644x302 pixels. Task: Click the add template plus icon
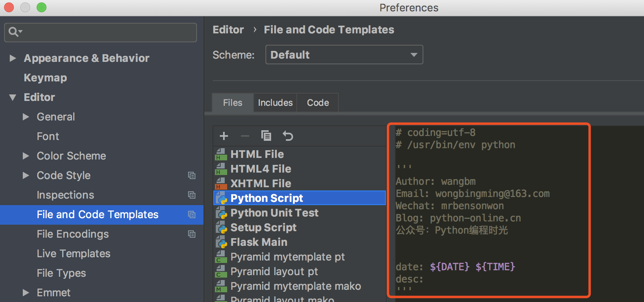224,136
